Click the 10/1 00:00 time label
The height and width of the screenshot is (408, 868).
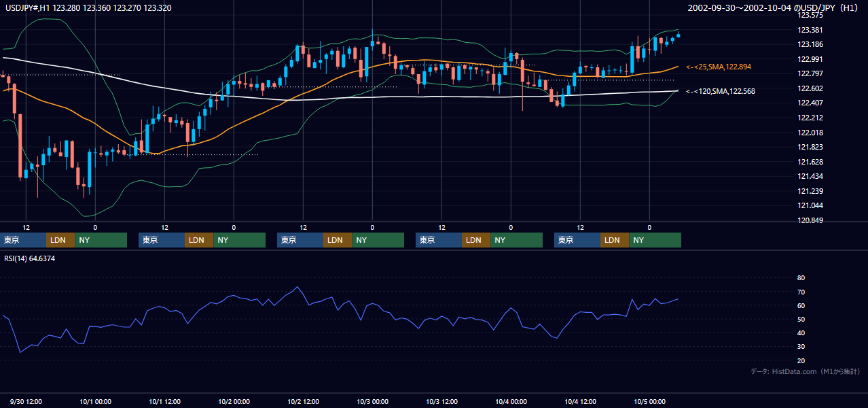95,402
